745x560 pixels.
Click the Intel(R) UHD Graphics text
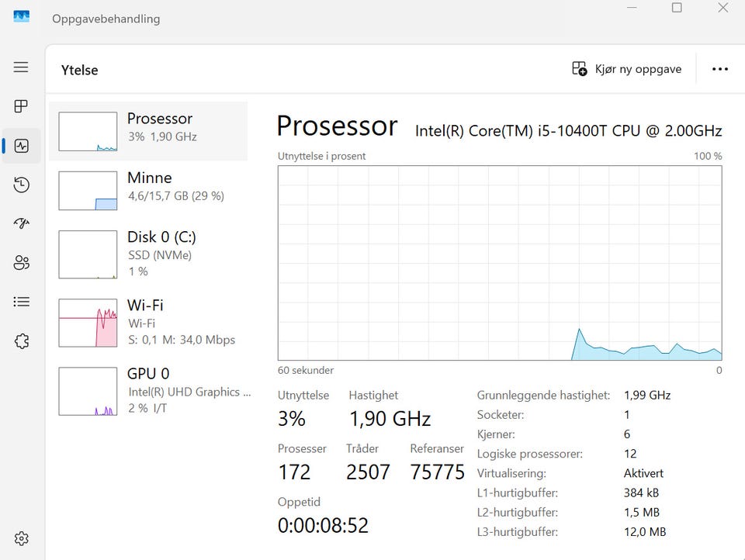pyautogui.click(x=189, y=392)
